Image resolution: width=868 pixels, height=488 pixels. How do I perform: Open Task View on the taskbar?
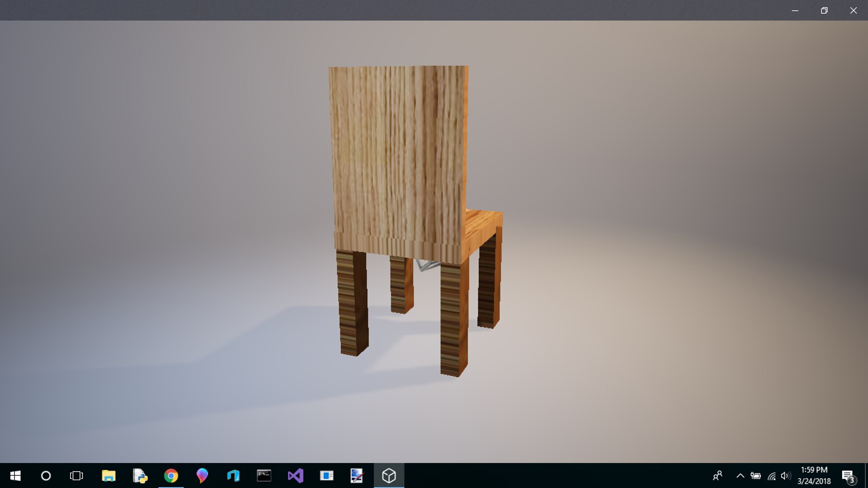[x=76, y=476]
